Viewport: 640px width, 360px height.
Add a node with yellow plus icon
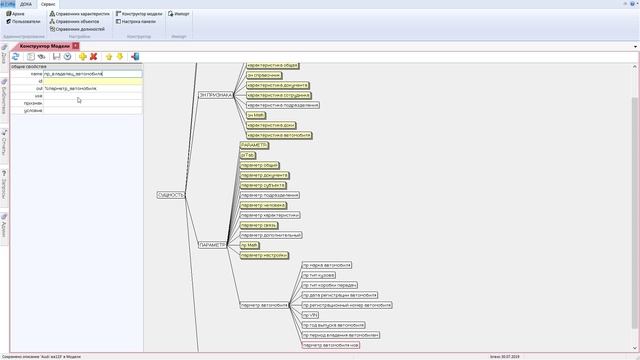click(82, 57)
